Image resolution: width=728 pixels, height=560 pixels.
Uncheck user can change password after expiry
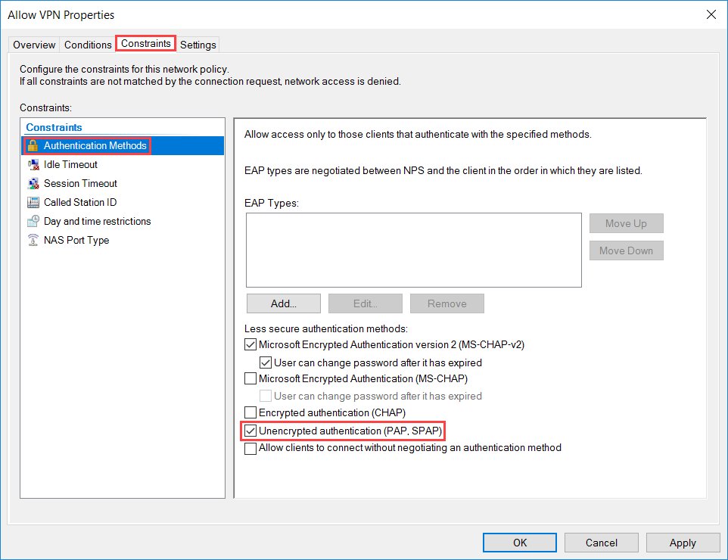pyautogui.click(x=266, y=362)
